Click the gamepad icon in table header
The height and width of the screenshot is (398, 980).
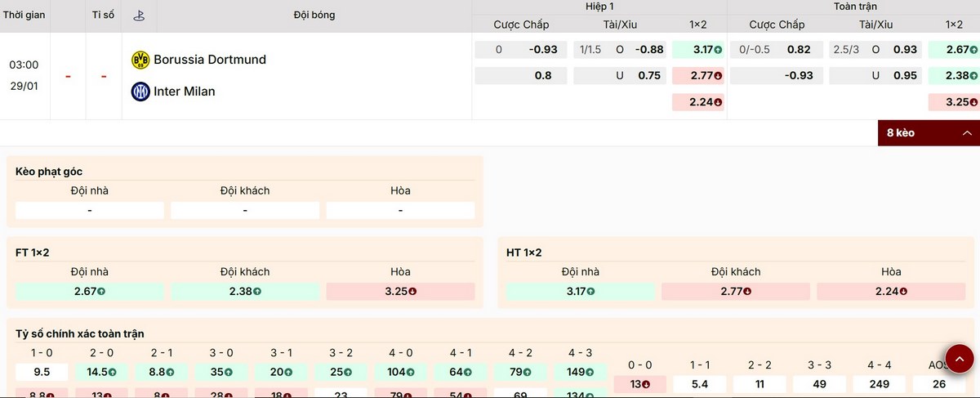click(x=139, y=16)
